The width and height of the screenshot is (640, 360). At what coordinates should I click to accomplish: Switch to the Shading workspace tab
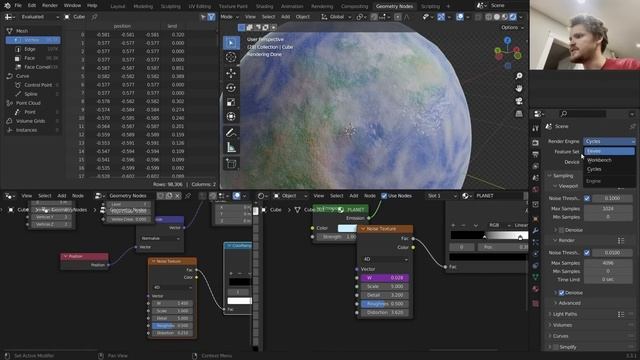coord(264,7)
